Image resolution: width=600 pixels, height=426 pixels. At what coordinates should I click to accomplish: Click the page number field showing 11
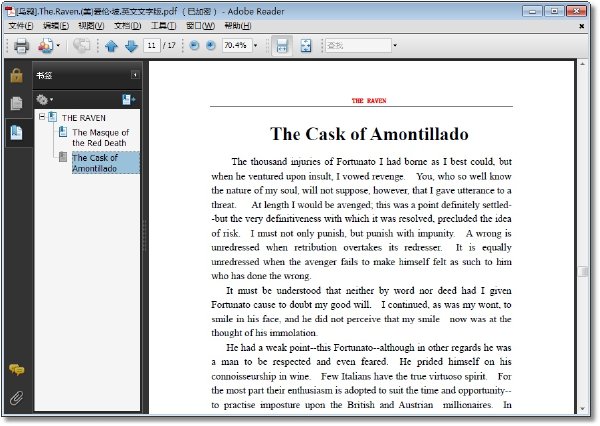point(152,46)
